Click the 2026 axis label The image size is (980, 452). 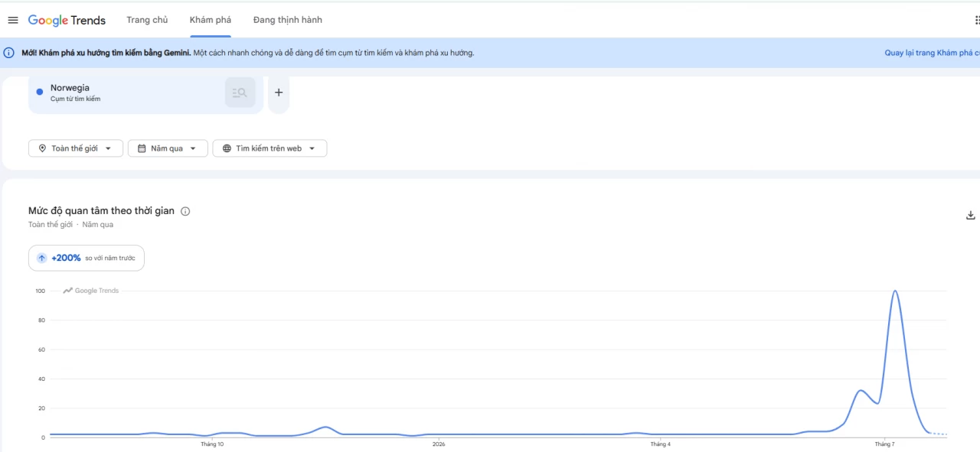pos(439,444)
